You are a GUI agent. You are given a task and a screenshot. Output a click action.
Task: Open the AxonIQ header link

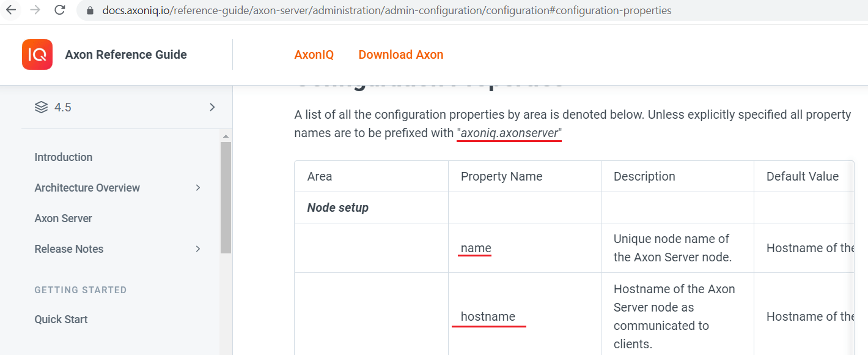[314, 54]
